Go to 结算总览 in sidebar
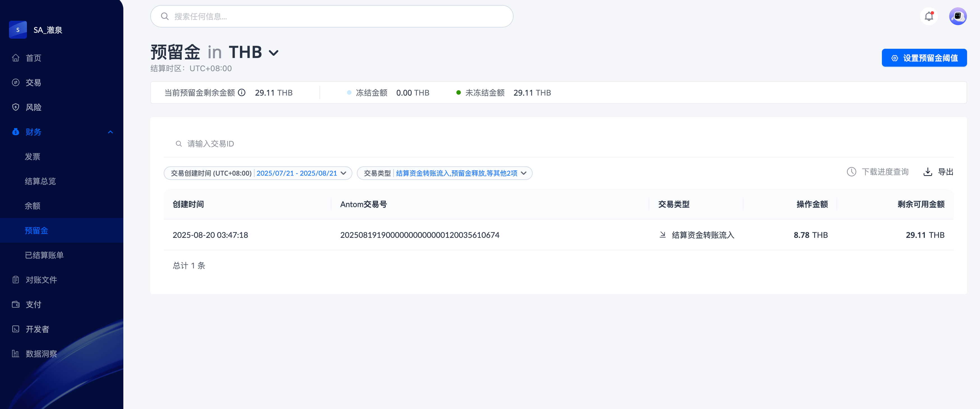 (x=40, y=181)
